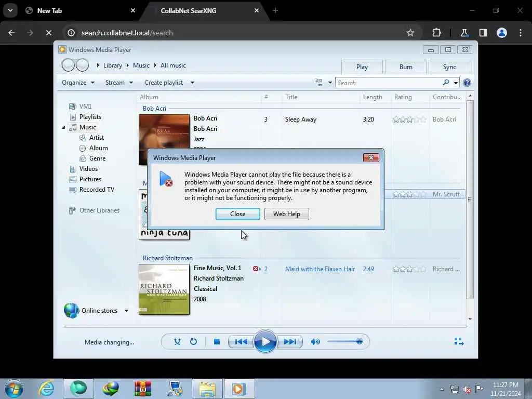Open the Organize menu
The height and width of the screenshot is (399, 532).
(x=78, y=83)
